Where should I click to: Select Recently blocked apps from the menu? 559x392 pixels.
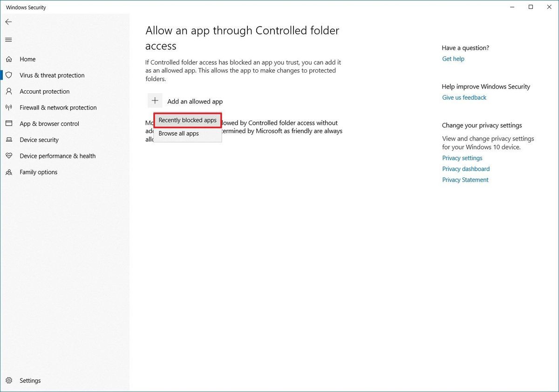(187, 120)
